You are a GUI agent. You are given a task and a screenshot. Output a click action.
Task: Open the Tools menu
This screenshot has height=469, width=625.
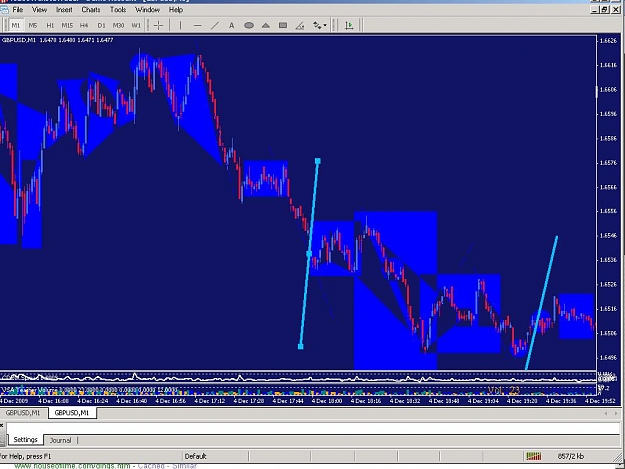[118, 10]
